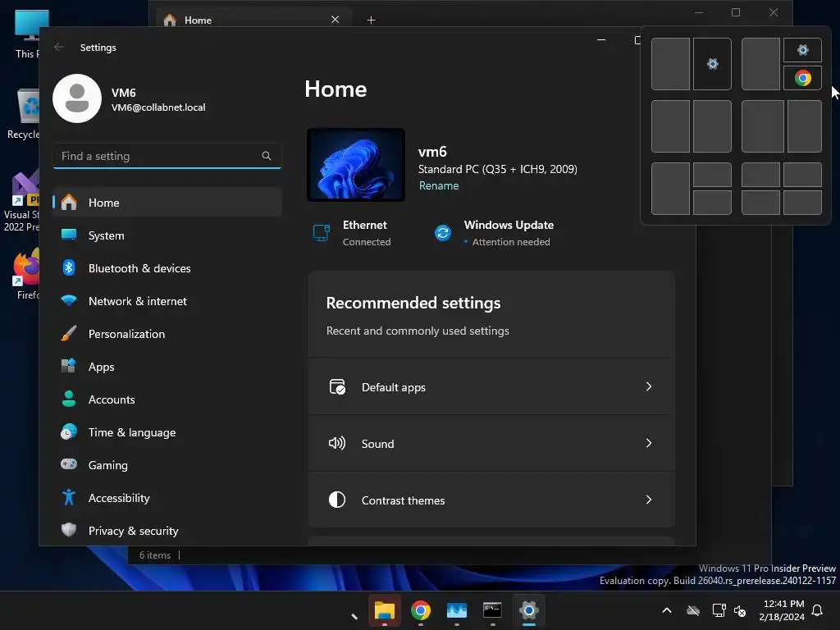Click the Accessibility figure icon
Image resolution: width=840 pixels, height=630 pixels.
[69, 498]
